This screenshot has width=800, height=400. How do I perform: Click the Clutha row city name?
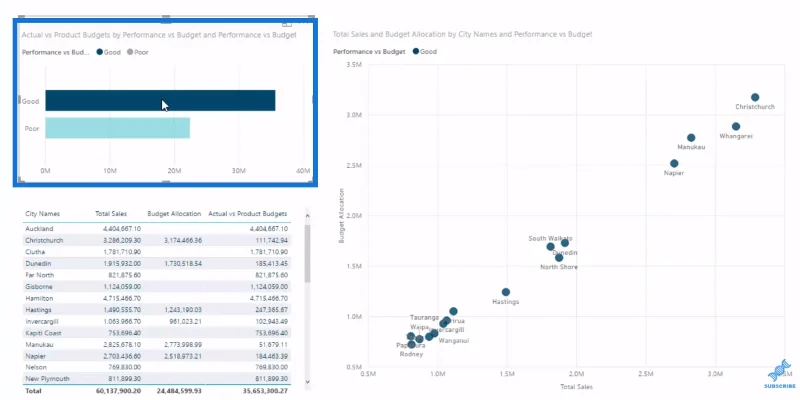tap(35, 252)
